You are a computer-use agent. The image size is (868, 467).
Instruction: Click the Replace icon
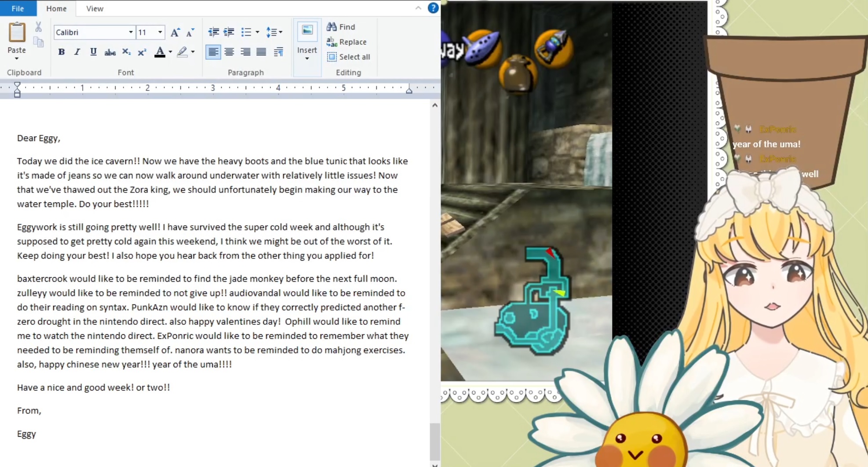pyautogui.click(x=332, y=42)
